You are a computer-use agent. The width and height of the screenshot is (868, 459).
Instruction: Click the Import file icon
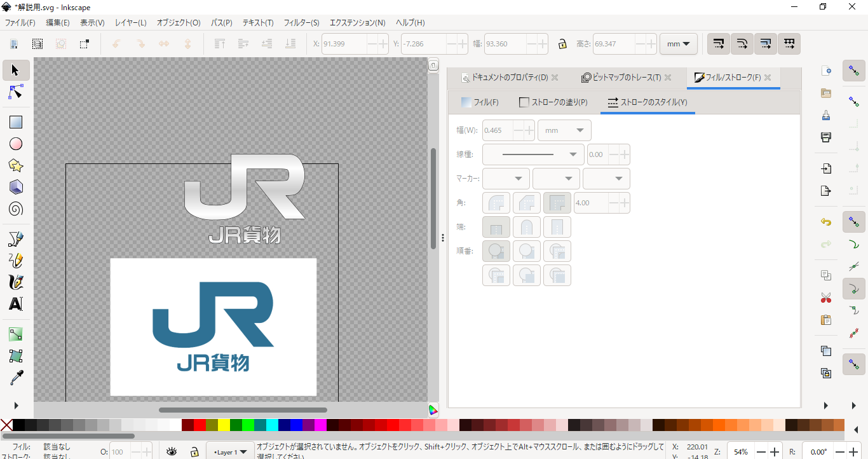click(826, 168)
